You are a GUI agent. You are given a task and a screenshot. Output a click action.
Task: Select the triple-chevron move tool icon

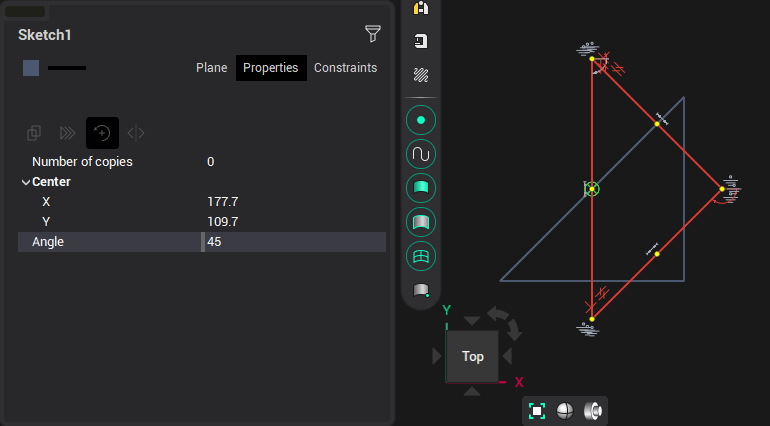pos(68,133)
